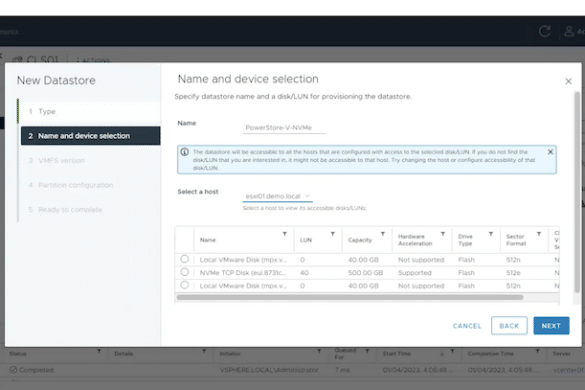This screenshot has width=585, height=390.
Task: Click the info icon in banner
Action: click(x=184, y=152)
